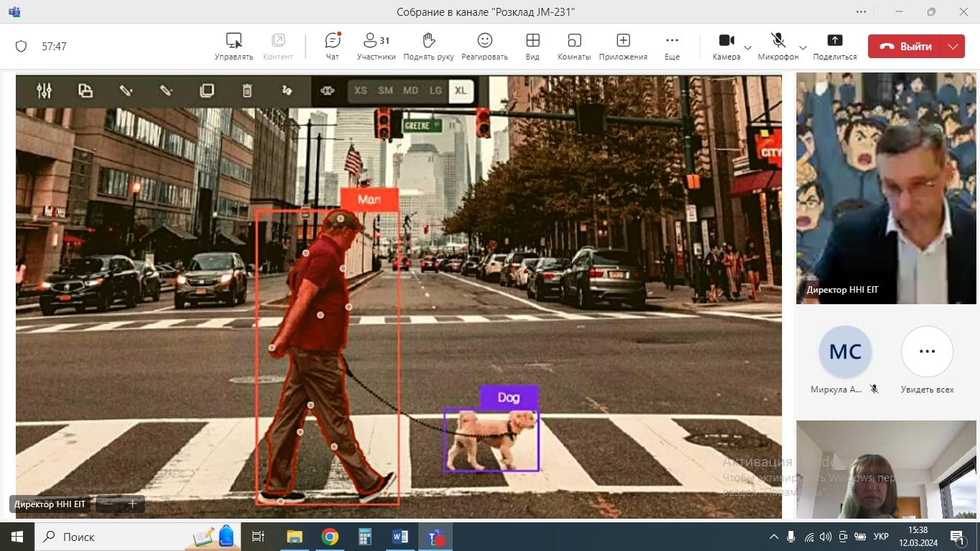Open the Apps panel
Image resolution: width=980 pixels, height=551 pixels.
(x=623, y=46)
